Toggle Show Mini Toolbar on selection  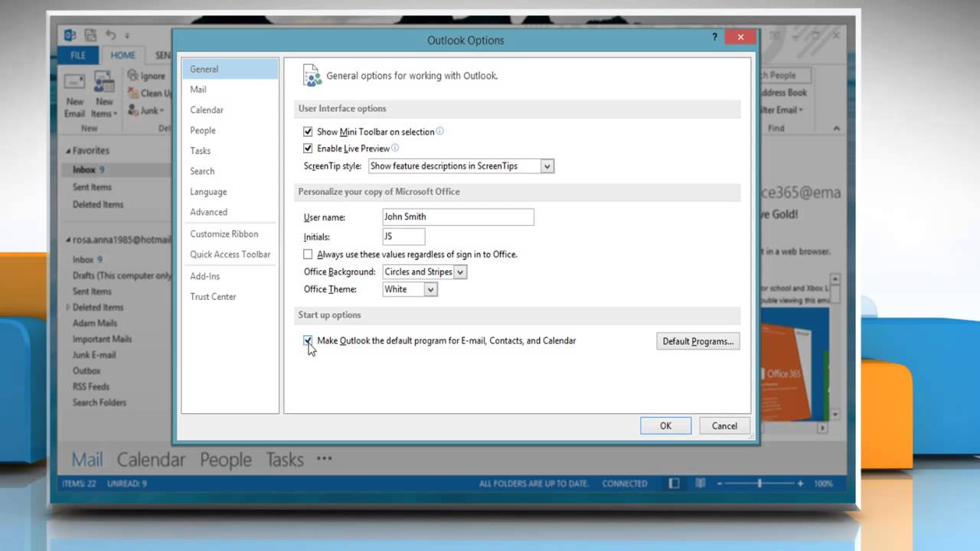(308, 132)
